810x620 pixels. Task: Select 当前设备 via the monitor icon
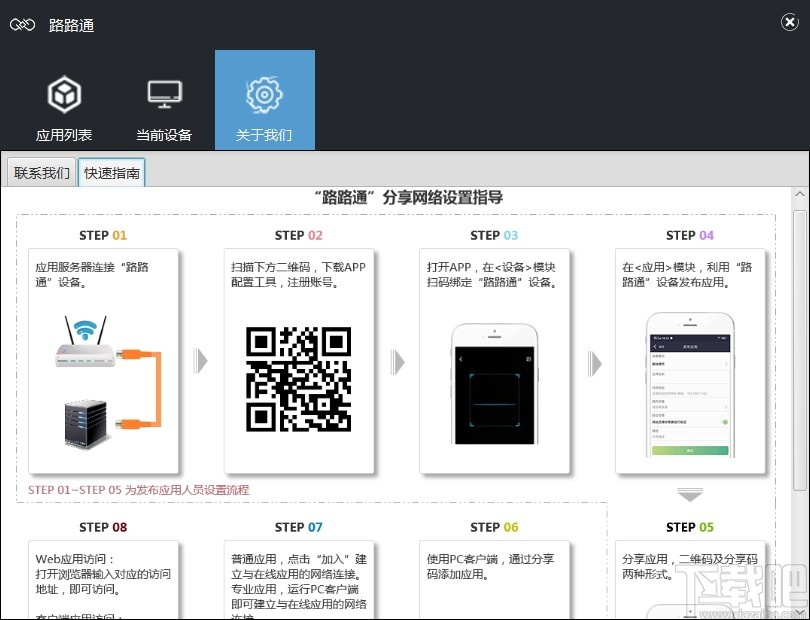click(x=164, y=100)
